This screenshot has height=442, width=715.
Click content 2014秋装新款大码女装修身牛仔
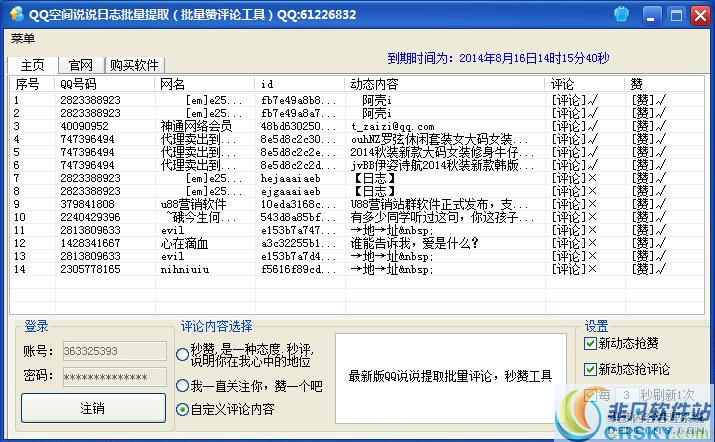[442, 152]
